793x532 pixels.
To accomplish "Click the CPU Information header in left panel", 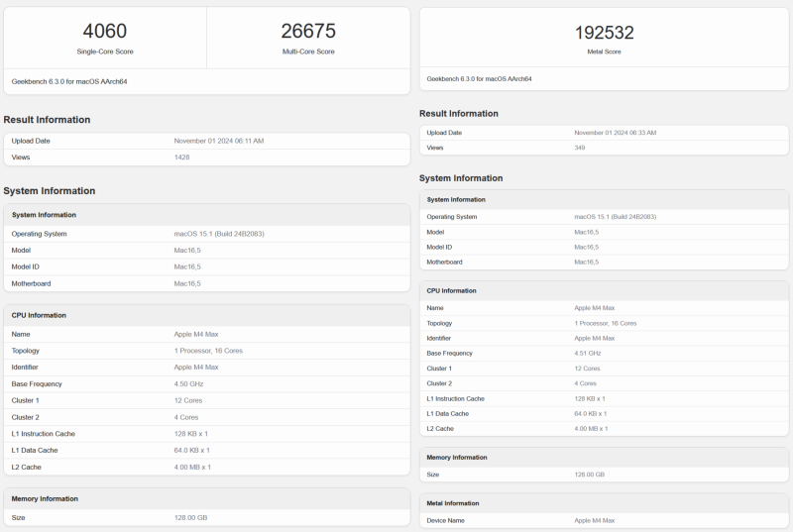I will click(39, 315).
